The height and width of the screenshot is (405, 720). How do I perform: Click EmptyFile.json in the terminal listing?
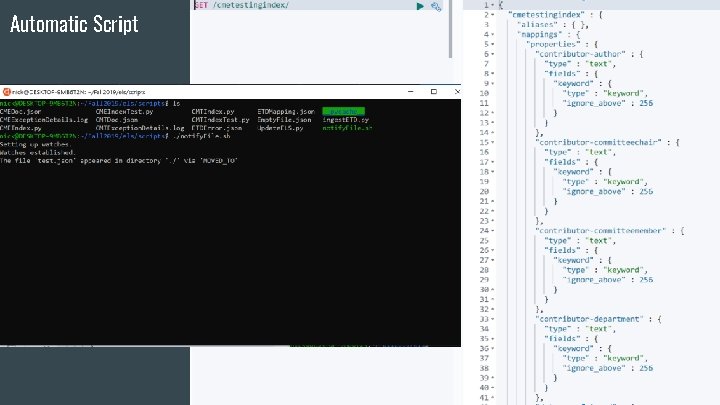pos(284,120)
